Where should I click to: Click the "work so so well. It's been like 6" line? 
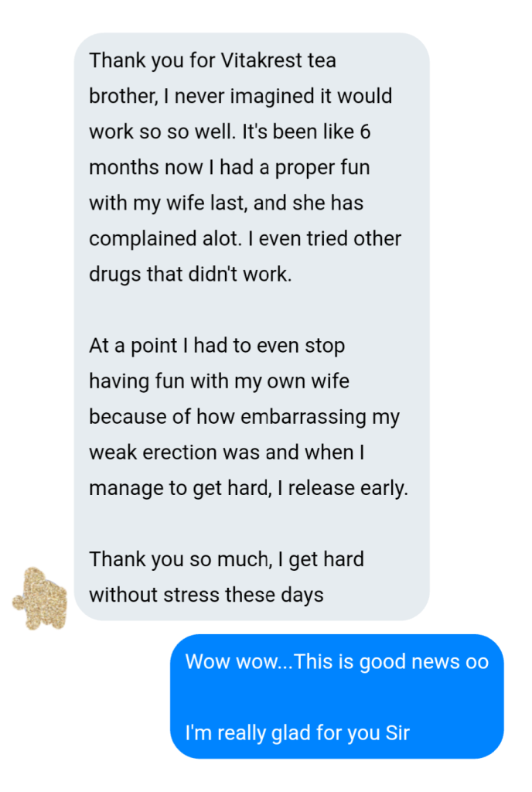(230, 131)
